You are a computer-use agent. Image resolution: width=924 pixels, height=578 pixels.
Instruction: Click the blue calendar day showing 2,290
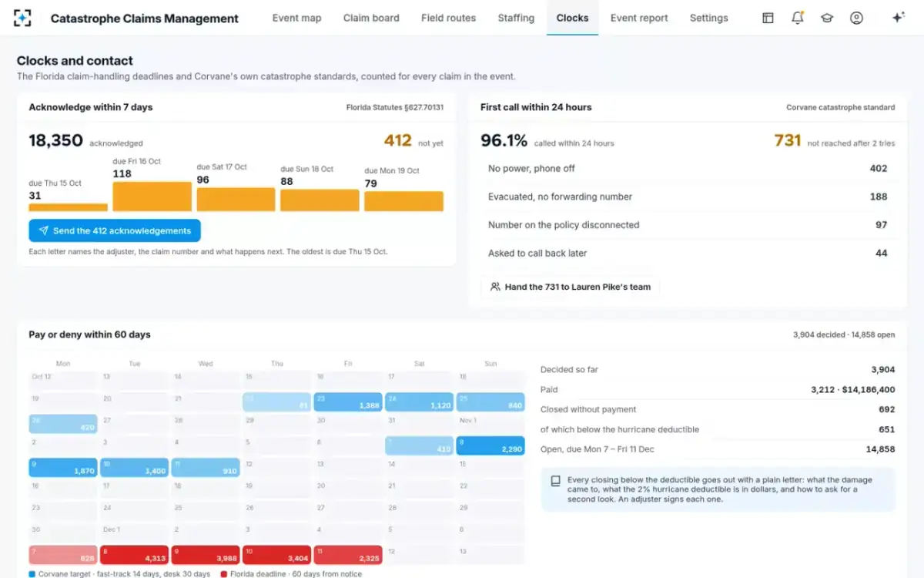click(490, 445)
